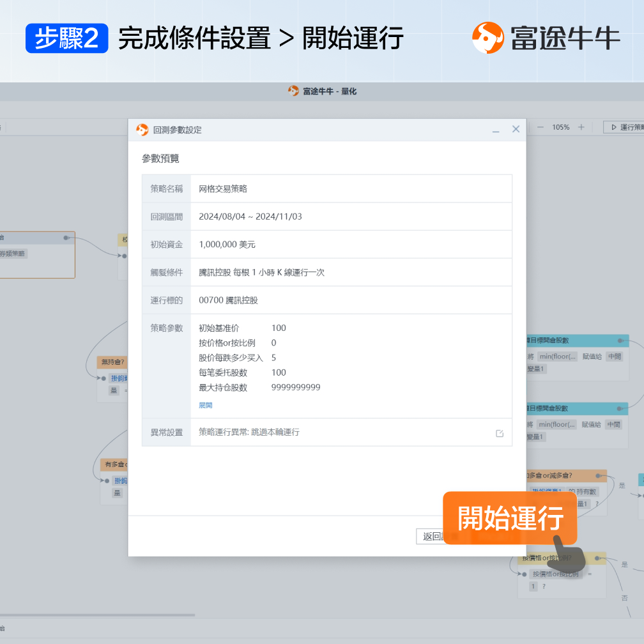Click the output port on the 無持倉? node
The width and height of the screenshot is (644, 644).
point(104,377)
